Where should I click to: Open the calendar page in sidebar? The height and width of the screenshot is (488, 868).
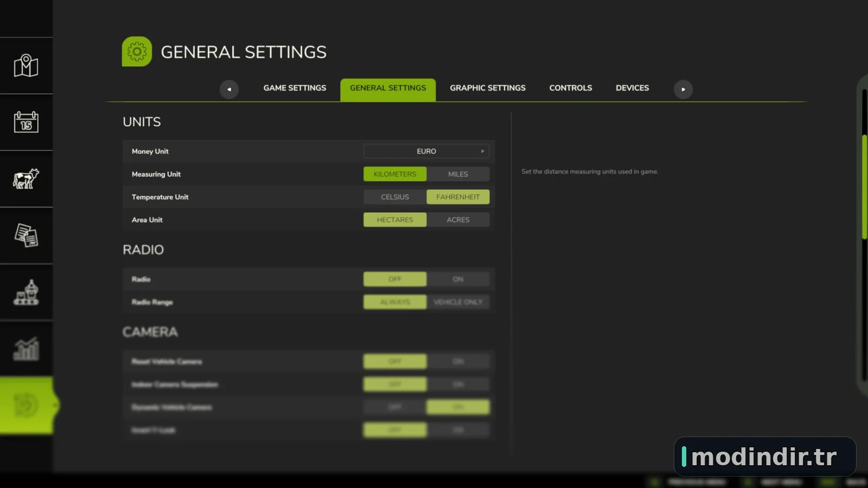[x=26, y=122]
